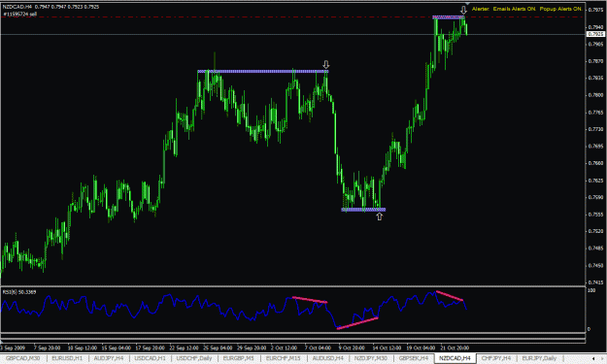The width and height of the screenshot is (607, 364).
Task: Click the 0.7555 price axis label
Action: point(595,215)
